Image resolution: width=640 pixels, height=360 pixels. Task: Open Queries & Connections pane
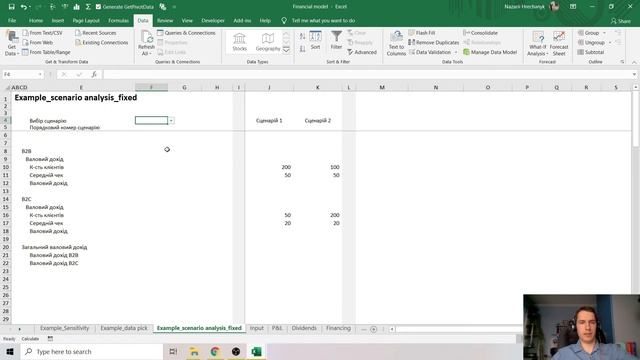[186, 33]
